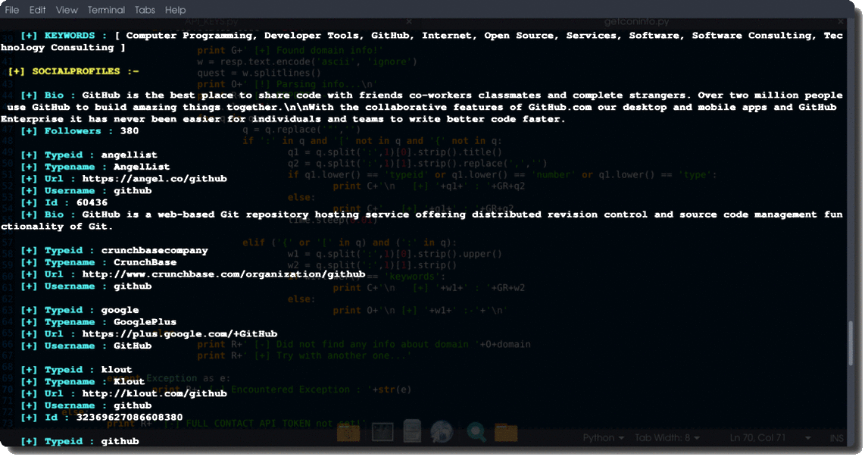Open the Tab Width: 8 dropdown
The height and width of the screenshot is (460, 868).
(x=667, y=438)
